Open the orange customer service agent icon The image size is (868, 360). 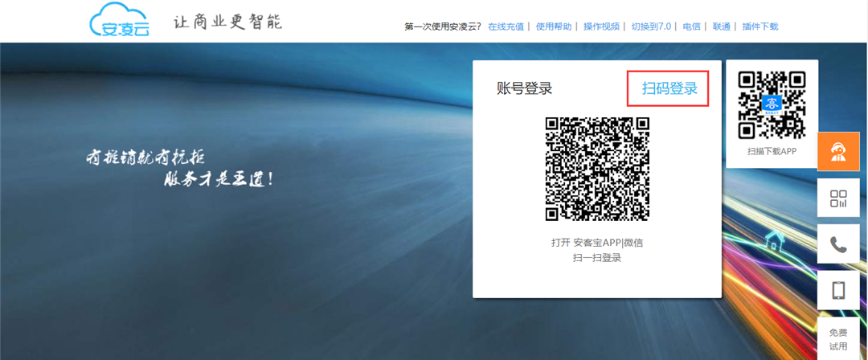[838, 151]
